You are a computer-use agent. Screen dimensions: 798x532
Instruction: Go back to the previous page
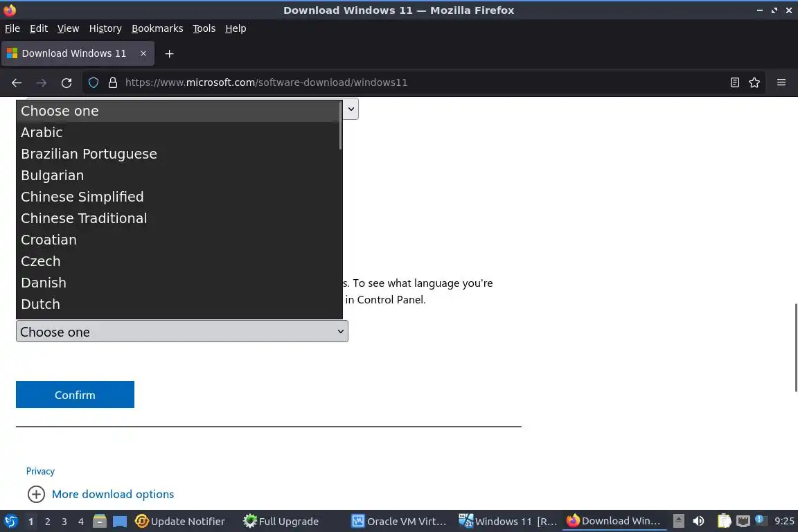[x=17, y=82]
